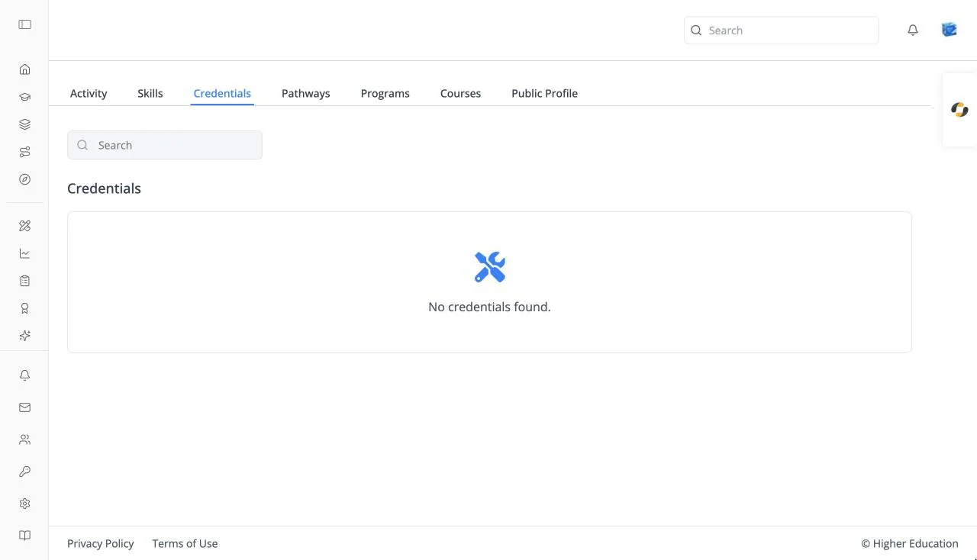Open the Pathways tab

(306, 93)
